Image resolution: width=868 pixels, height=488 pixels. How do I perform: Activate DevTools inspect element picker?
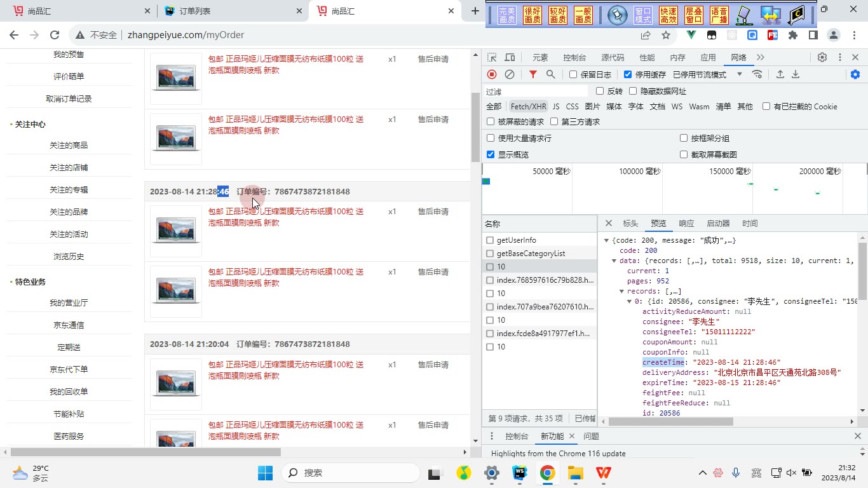492,57
